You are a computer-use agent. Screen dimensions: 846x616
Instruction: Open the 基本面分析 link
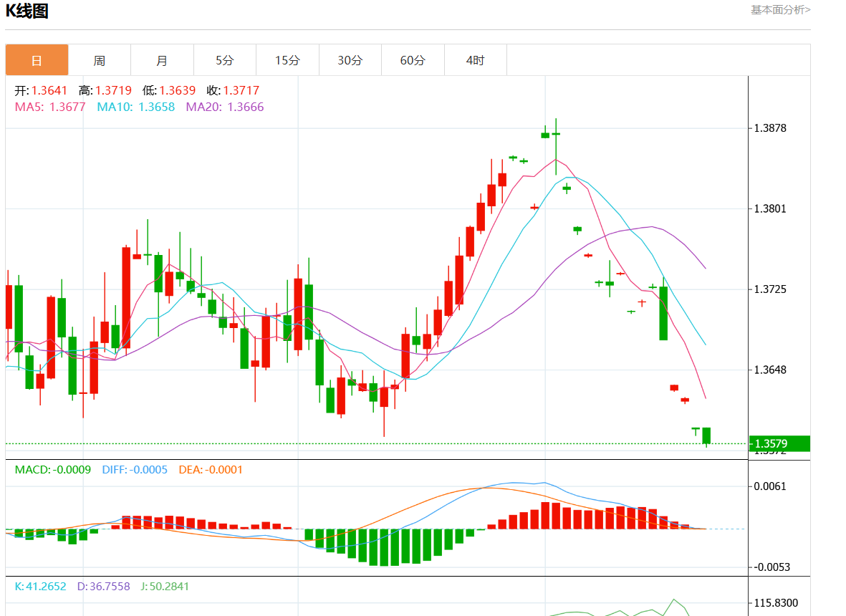click(780, 10)
